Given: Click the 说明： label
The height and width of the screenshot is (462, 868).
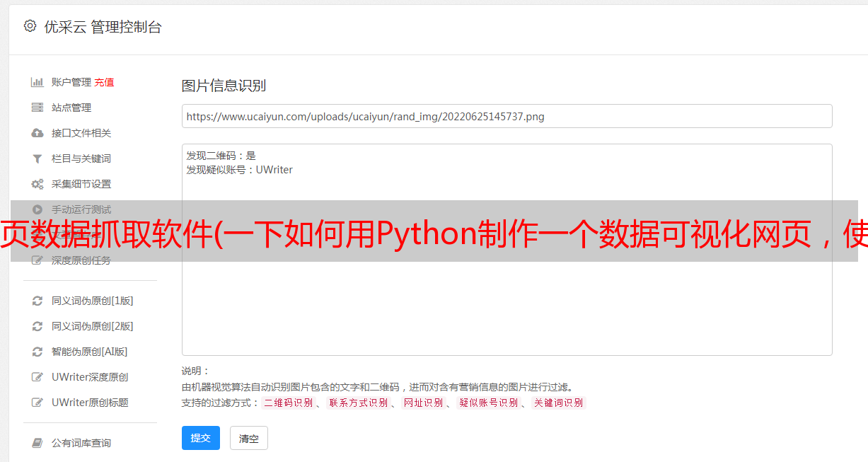Looking at the screenshot, I should click(x=196, y=371).
